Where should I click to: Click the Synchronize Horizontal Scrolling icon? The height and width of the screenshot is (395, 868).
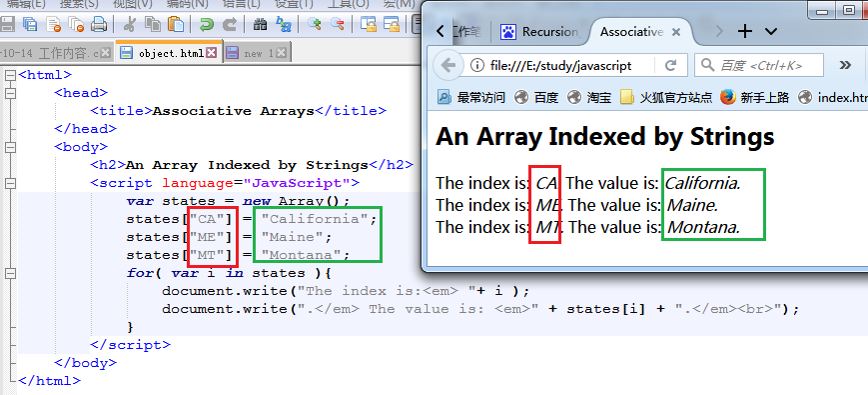click(x=392, y=24)
